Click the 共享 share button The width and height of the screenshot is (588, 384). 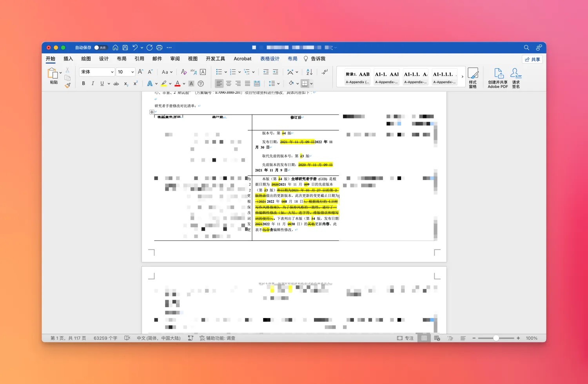click(532, 59)
